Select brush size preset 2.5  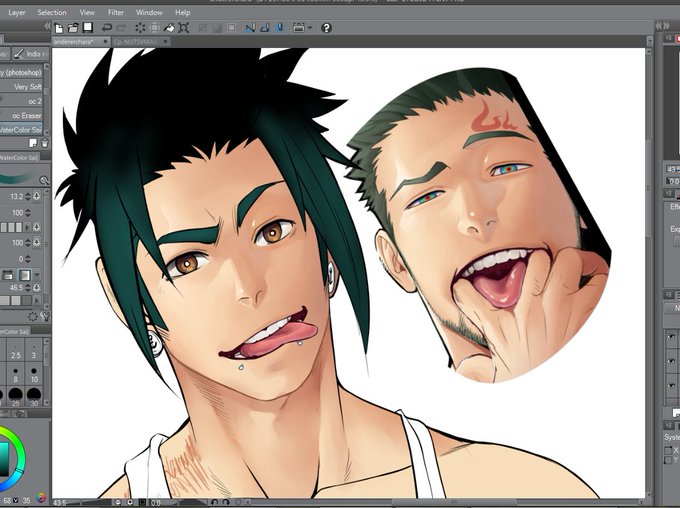pos(16,351)
